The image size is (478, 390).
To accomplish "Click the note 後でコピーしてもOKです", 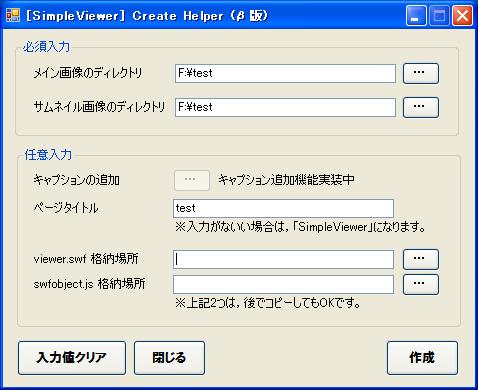I will tap(268, 303).
